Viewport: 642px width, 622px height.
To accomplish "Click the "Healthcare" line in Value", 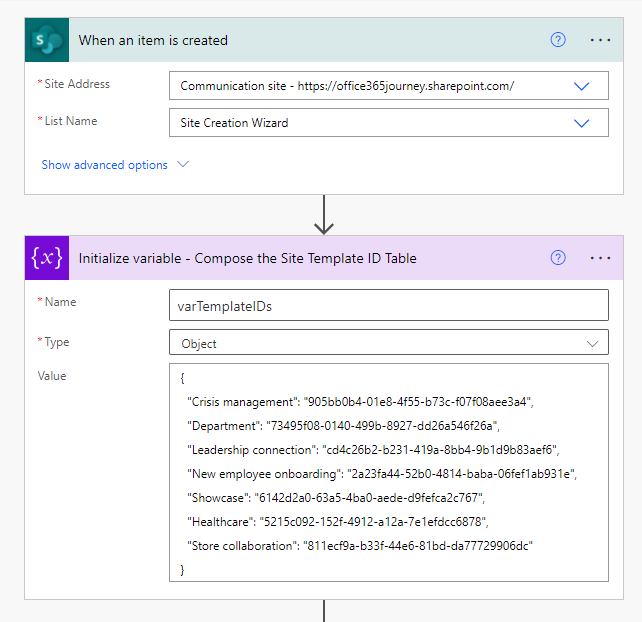I will click(x=338, y=522).
